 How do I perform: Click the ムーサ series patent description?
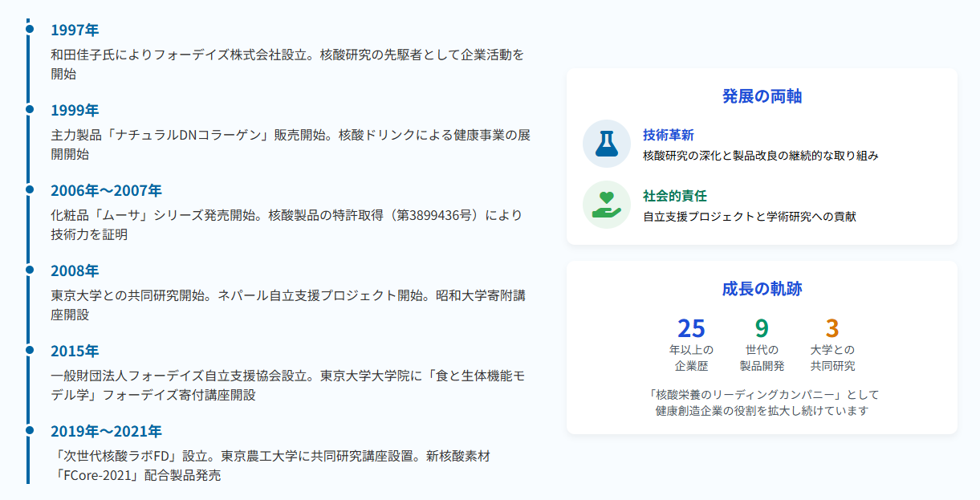(287, 225)
